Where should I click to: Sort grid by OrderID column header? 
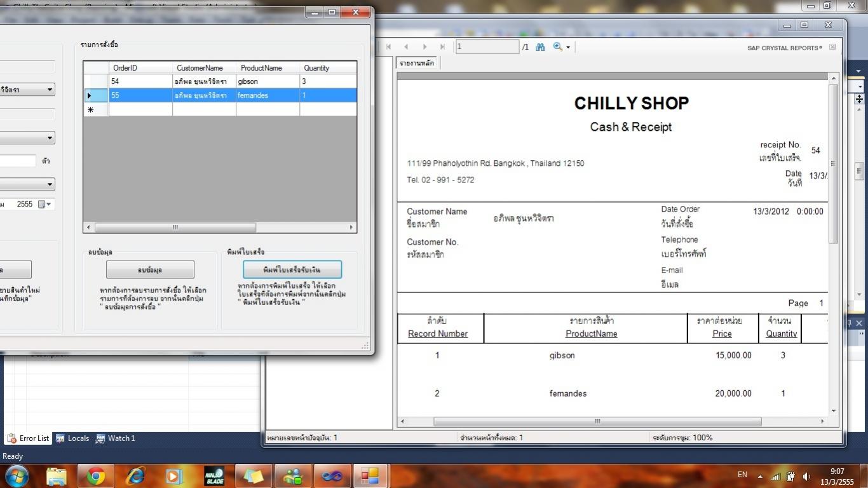(x=140, y=68)
